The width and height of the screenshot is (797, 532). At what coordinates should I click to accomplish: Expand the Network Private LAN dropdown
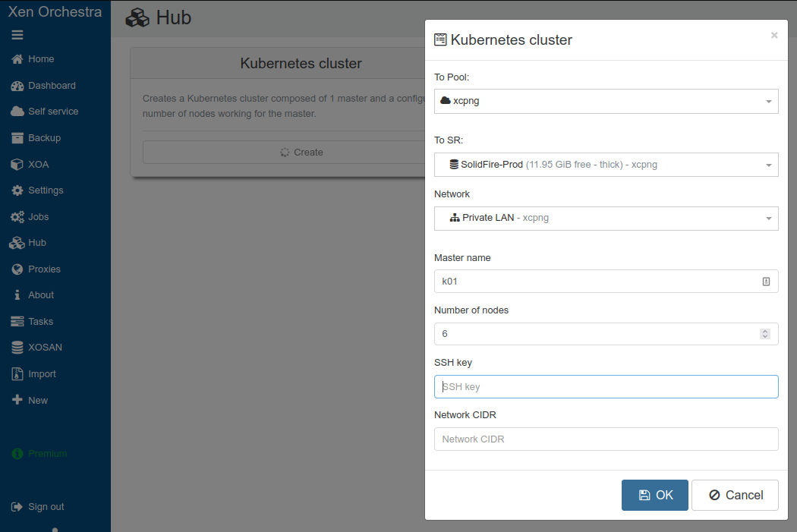(x=606, y=219)
